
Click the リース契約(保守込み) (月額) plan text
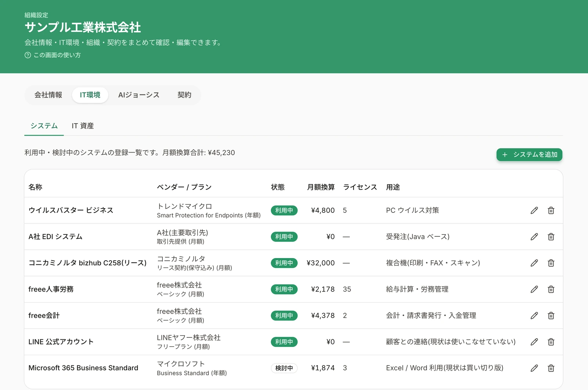pos(194,268)
